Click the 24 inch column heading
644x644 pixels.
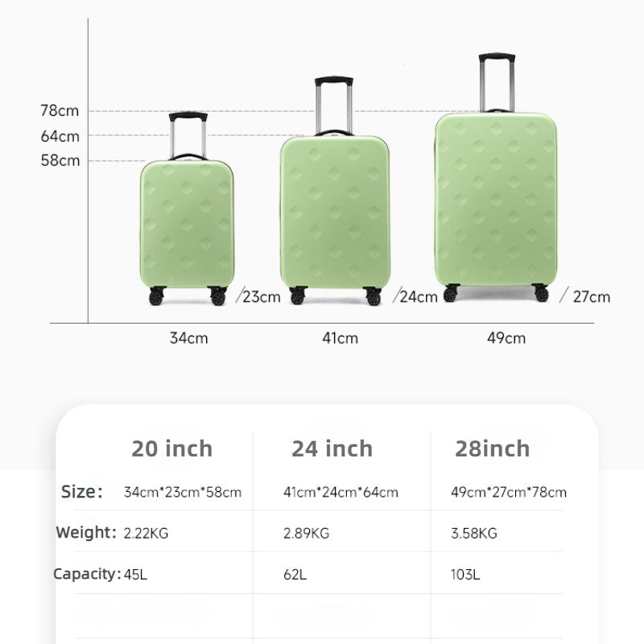(332, 449)
